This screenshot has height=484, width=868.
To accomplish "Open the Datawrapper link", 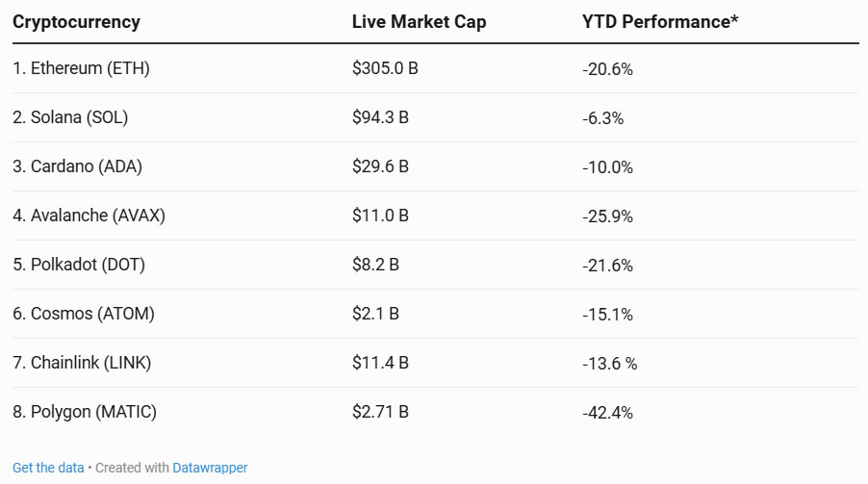I will tap(210, 468).
